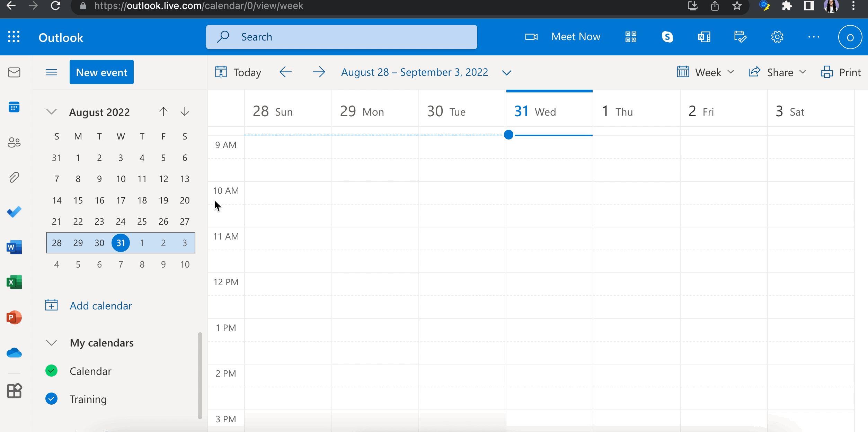
Task: Open the Excel app icon
Action: click(x=14, y=282)
